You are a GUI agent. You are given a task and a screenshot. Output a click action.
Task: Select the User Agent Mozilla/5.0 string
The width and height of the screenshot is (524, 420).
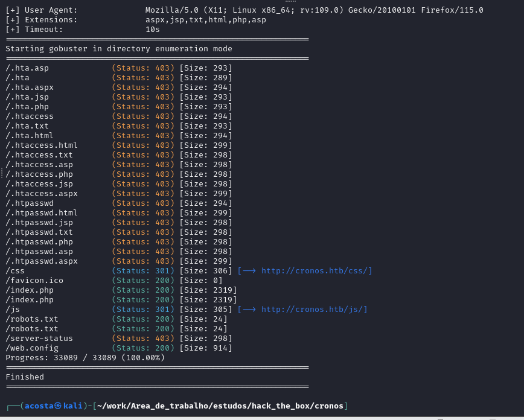314,10
